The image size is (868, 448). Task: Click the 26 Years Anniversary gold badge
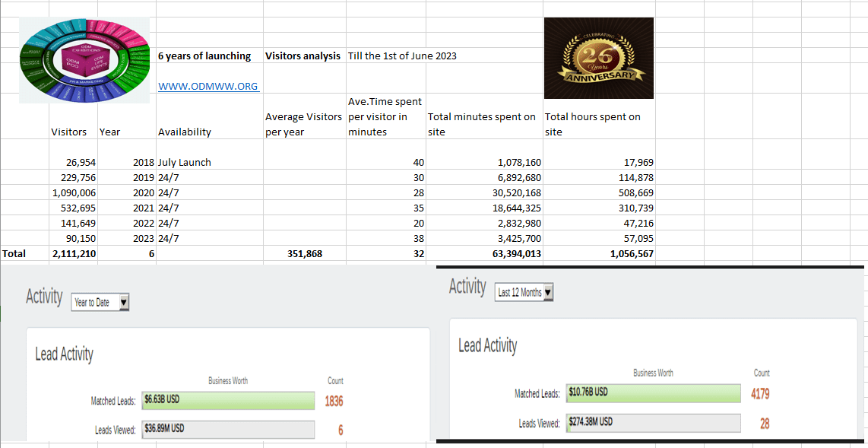[x=599, y=59]
